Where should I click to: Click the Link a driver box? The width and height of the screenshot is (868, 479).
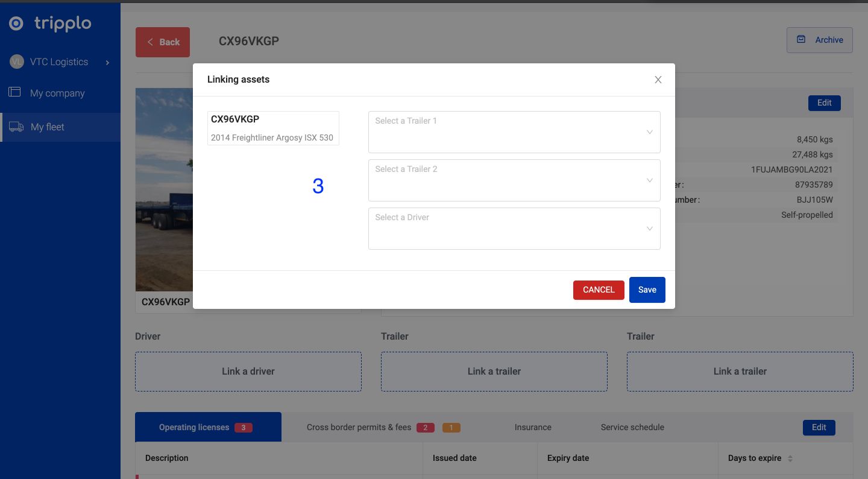248,372
